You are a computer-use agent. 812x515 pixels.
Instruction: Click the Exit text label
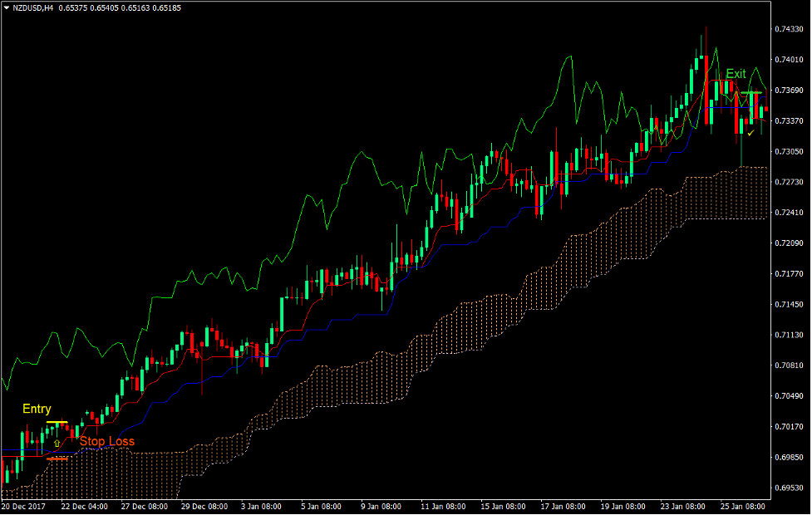(736, 74)
